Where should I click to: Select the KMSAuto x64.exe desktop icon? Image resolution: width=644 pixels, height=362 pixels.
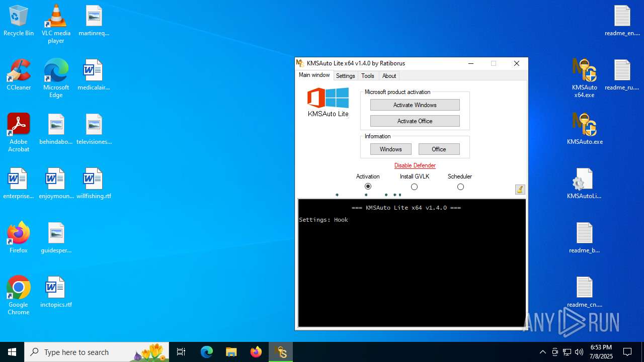(x=584, y=78)
